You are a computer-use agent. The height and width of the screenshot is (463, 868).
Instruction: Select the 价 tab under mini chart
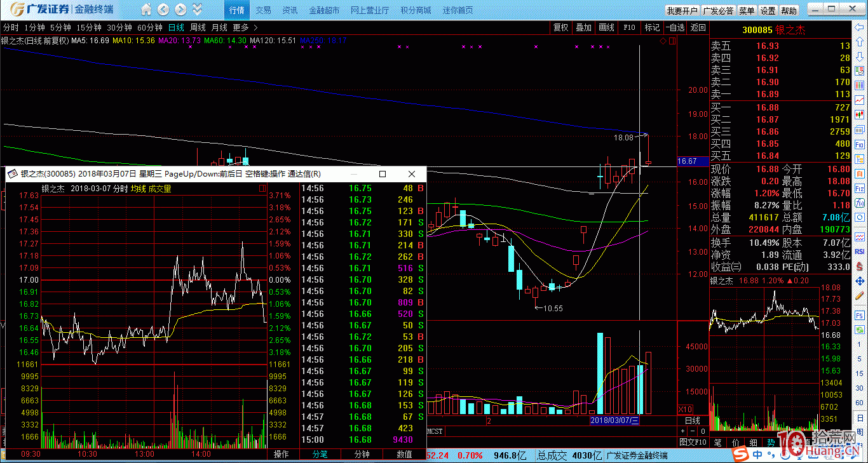736,442
